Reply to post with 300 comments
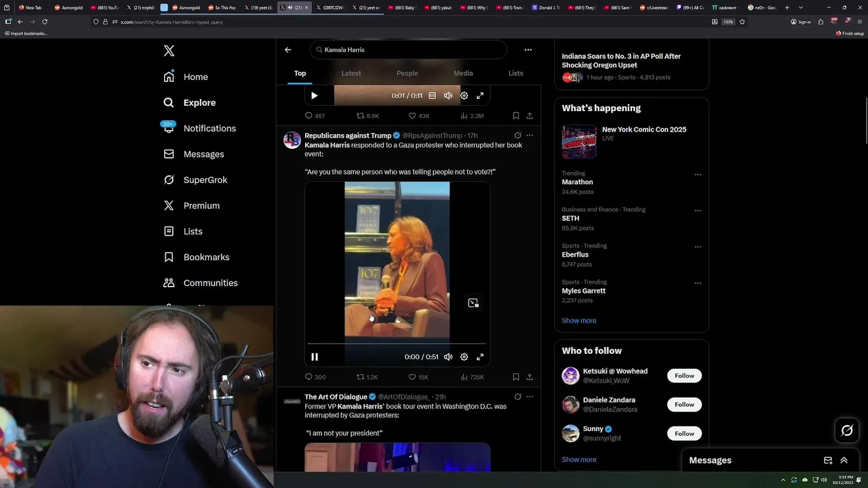The image size is (868, 488). 315,377
